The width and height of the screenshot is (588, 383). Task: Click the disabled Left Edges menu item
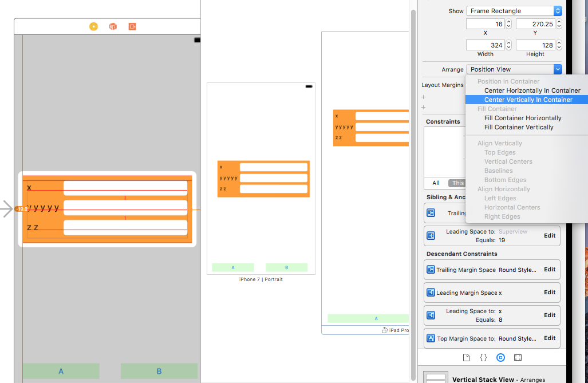point(500,198)
